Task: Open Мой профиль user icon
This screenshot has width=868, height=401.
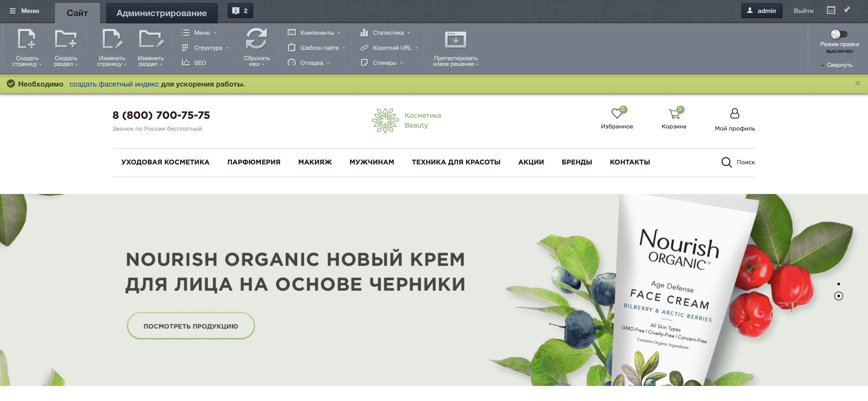Action: point(735,113)
